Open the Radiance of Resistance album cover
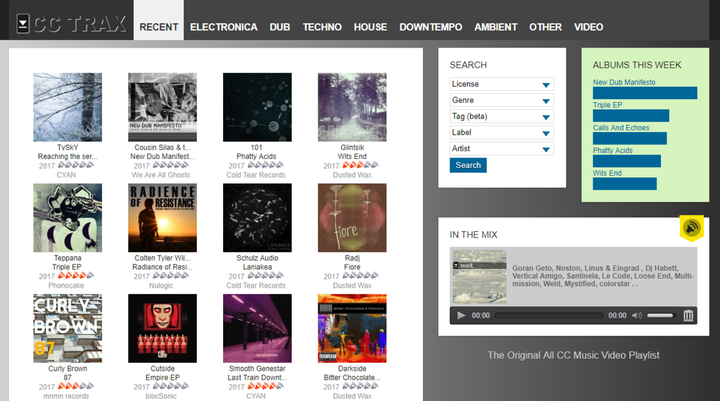The image size is (720, 401). click(x=163, y=218)
